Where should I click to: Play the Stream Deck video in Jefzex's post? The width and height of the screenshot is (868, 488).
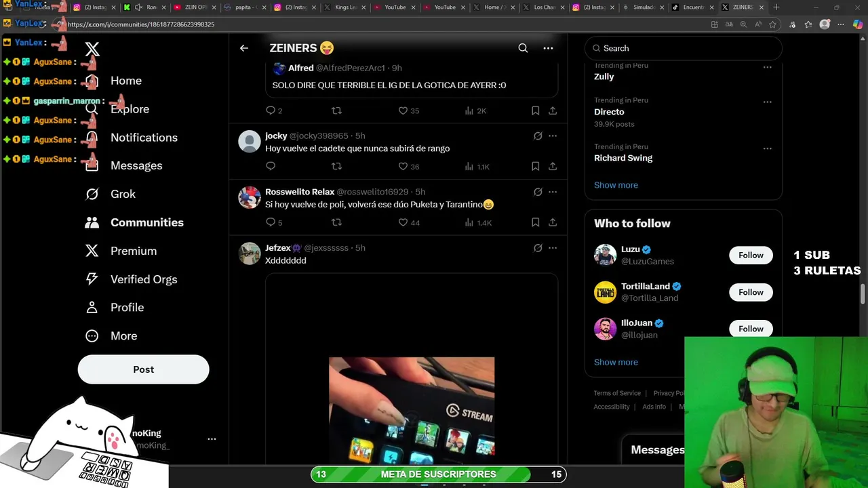pyautogui.click(x=412, y=411)
